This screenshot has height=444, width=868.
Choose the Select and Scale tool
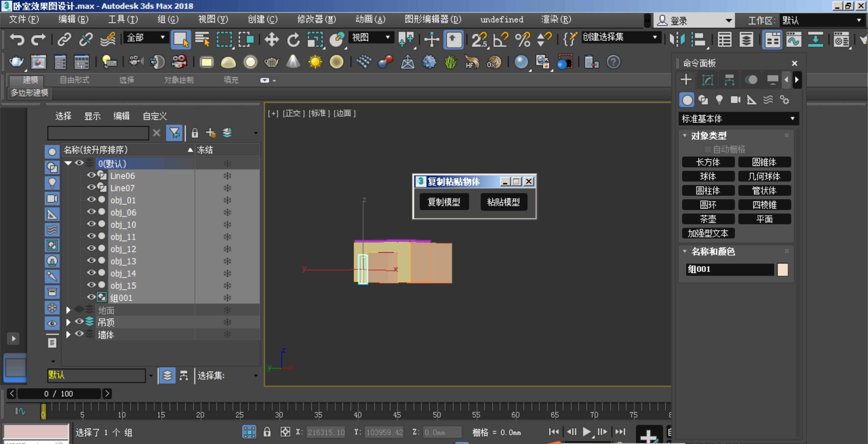pyautogui.click(x=315, y=39)
